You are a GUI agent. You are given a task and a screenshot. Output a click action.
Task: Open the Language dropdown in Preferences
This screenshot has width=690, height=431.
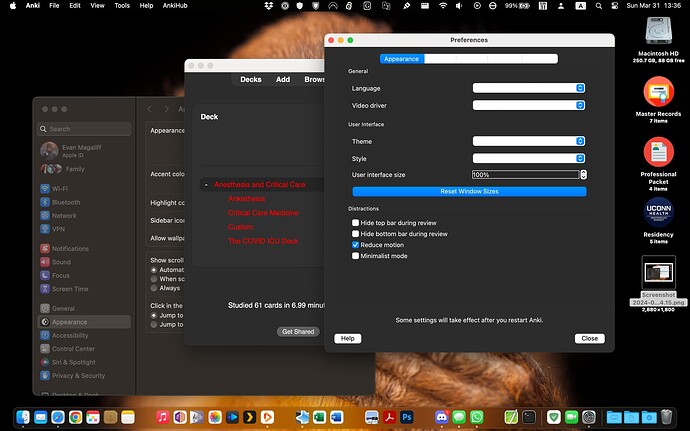click(x=529, y=88)
